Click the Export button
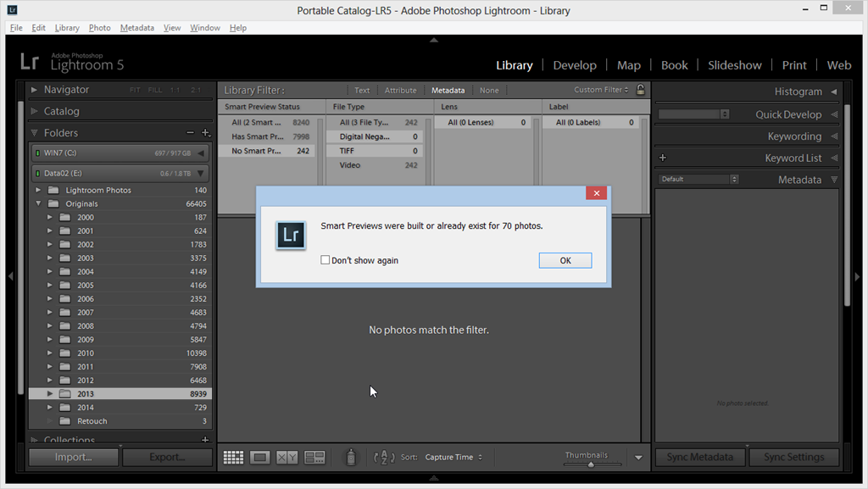The height and width of the screenshot is (489, 868). click(167, 458)
